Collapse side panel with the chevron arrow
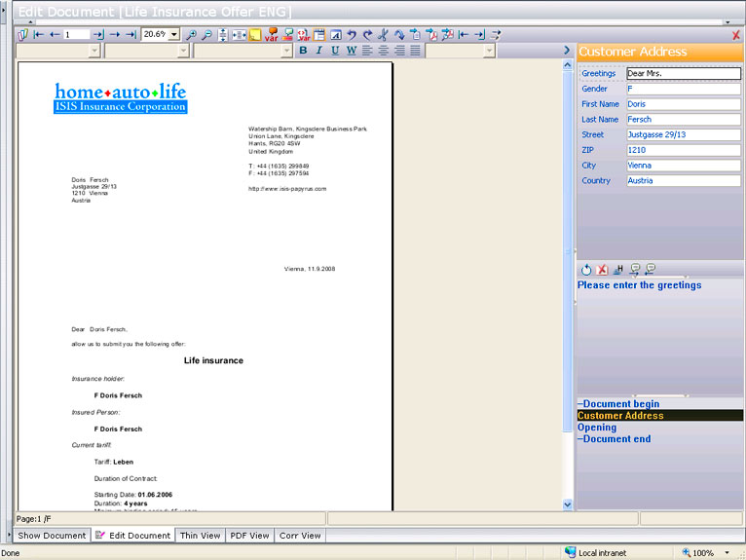The image size is (746, 560). point(567,51)
